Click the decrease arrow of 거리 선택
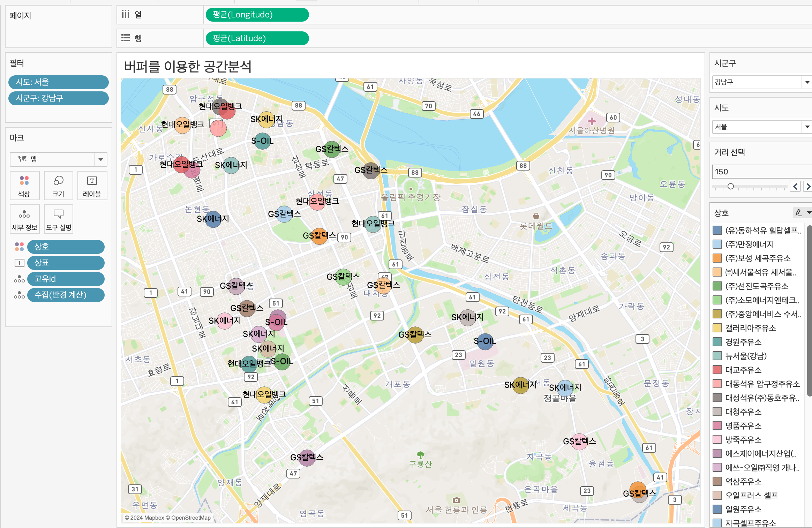 pos(795,186)
